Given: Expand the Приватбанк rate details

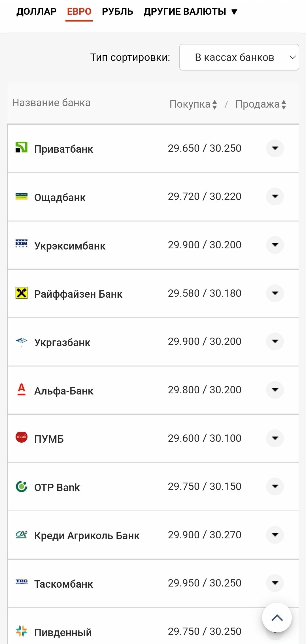Looking at the screenshot, I should (275, 148).
